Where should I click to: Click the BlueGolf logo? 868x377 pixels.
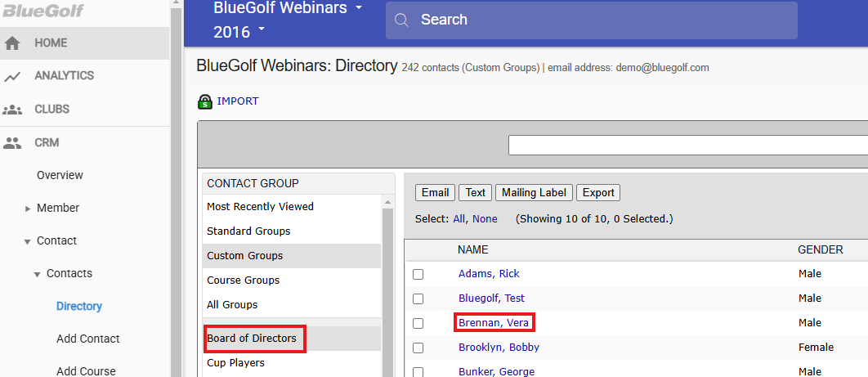(42, 10)
